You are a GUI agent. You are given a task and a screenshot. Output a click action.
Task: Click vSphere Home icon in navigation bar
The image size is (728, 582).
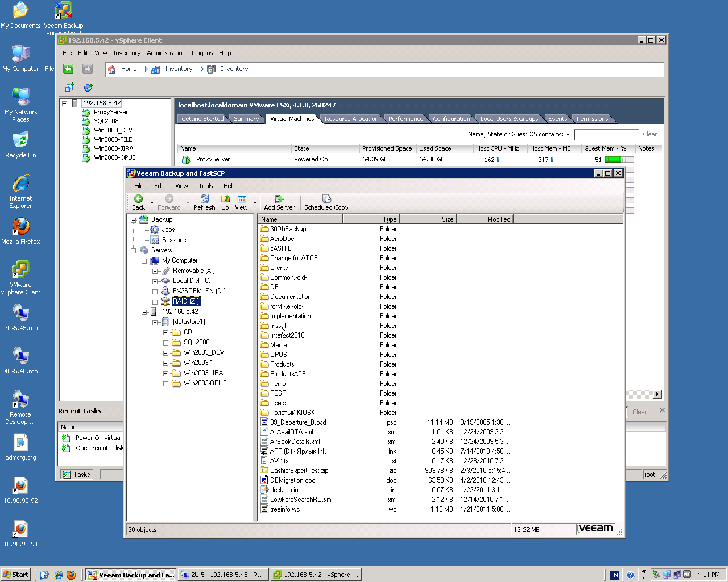click(x=111, y=69)
